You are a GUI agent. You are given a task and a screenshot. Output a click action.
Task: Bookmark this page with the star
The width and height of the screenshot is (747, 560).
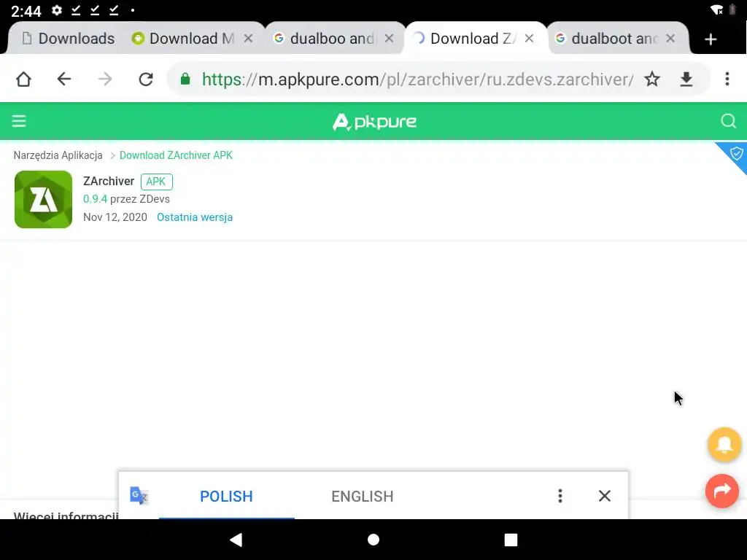click(x=652, y=79)
